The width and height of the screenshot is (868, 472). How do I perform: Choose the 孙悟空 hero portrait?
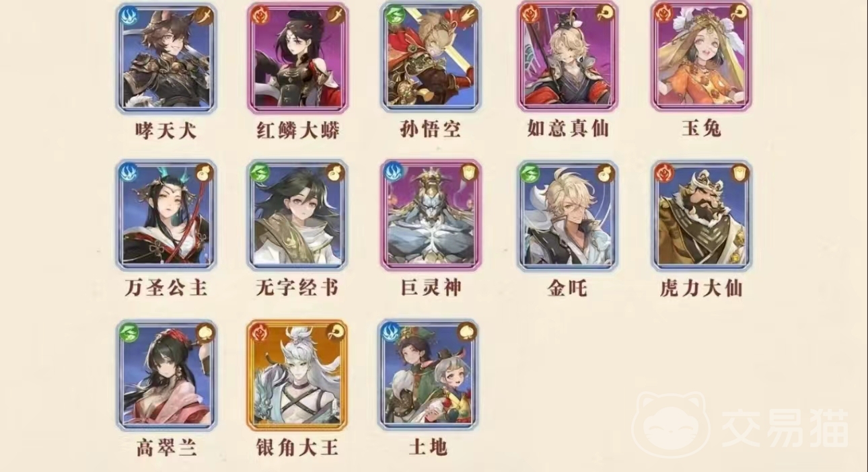coord(429,57)
